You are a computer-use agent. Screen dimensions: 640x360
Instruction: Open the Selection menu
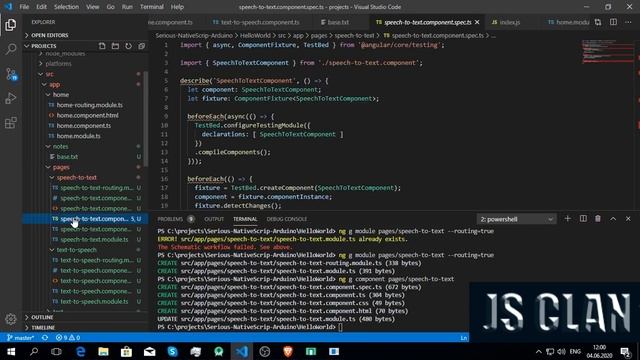[66, 7]
